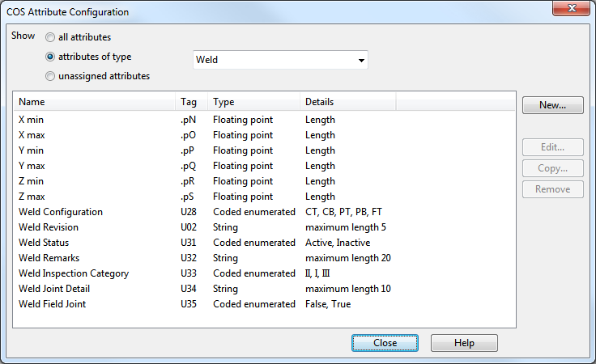Select 'unassigned attributes' radio button
Screen dimensions: 596x364
(51, 76)
